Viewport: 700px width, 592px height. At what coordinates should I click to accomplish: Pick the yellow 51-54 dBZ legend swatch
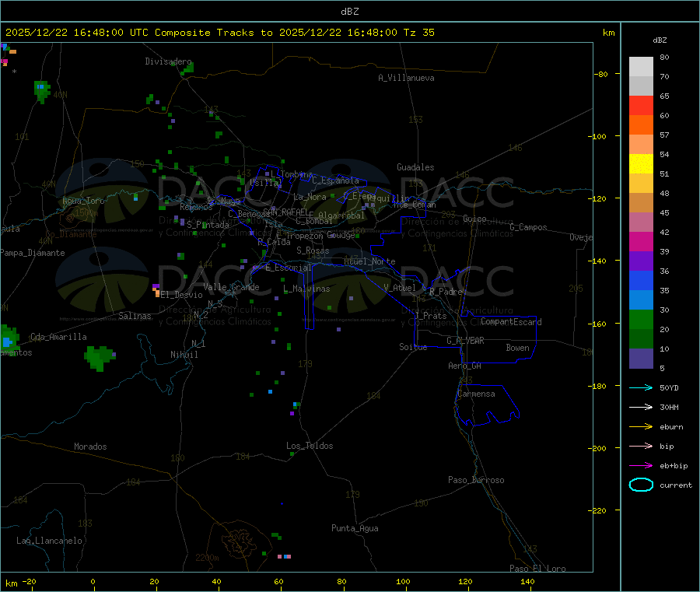click(x=641, y=164)
